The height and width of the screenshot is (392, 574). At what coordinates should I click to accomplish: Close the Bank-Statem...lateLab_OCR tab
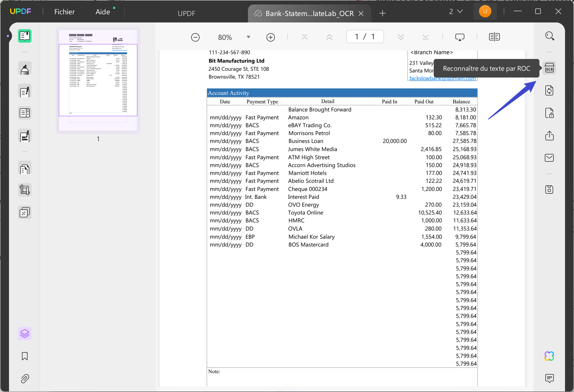click(361, 13)
